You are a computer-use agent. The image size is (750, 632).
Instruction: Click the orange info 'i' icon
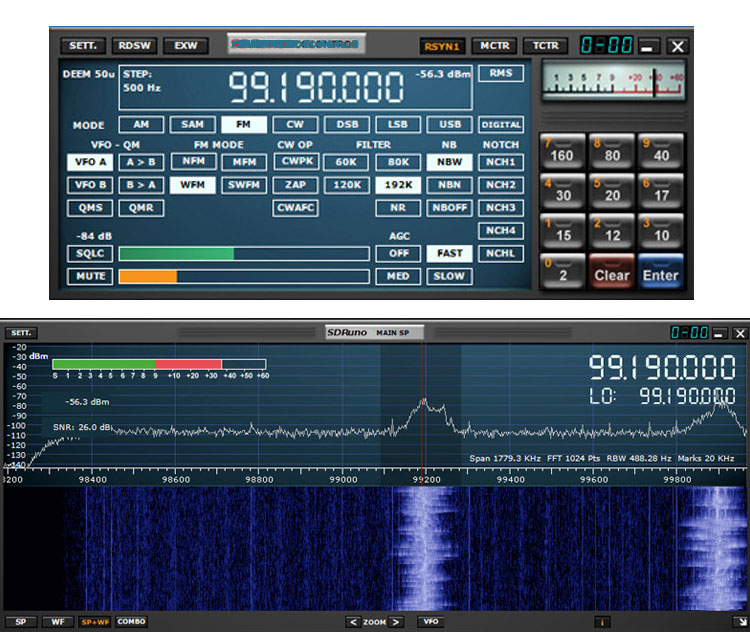602,622
